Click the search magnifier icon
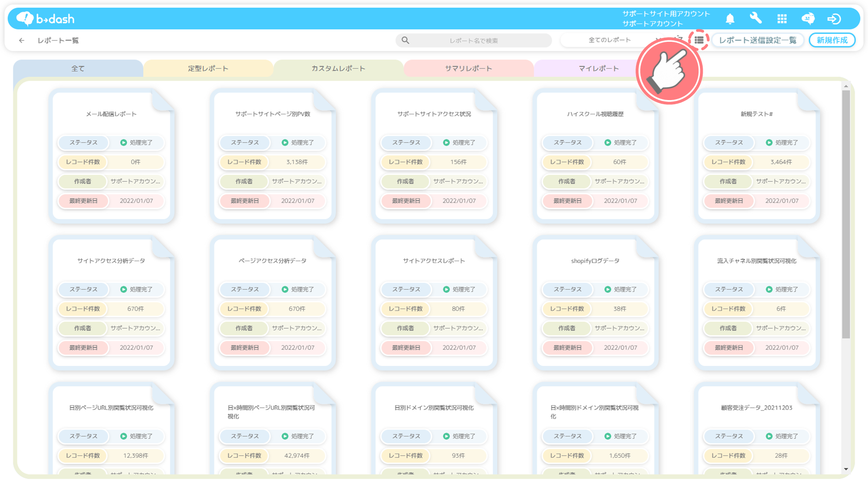 tap(405, 40)
